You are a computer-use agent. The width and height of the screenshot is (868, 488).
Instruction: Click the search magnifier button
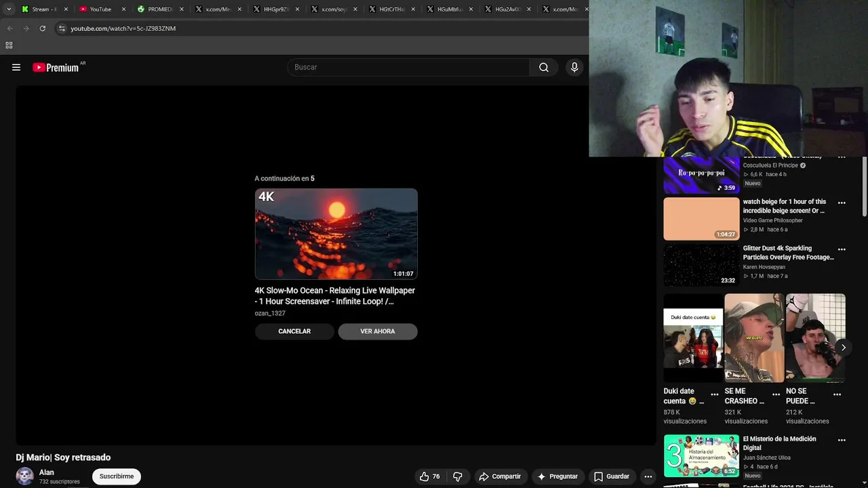point(544,67)
